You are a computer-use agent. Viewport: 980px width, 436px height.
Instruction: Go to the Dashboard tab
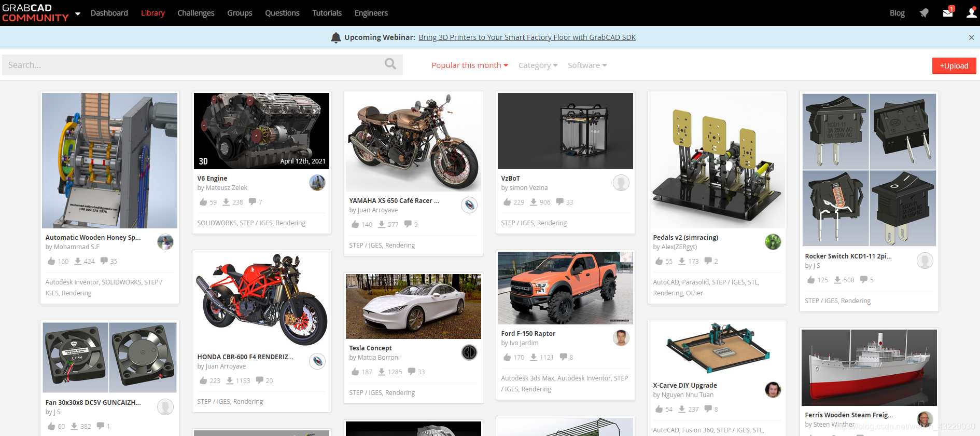tap(109, 13)
